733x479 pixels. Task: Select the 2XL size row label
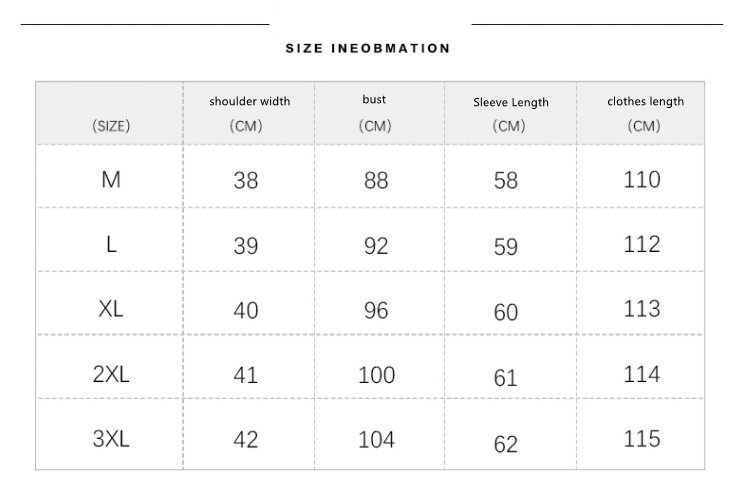pos(111,374)
